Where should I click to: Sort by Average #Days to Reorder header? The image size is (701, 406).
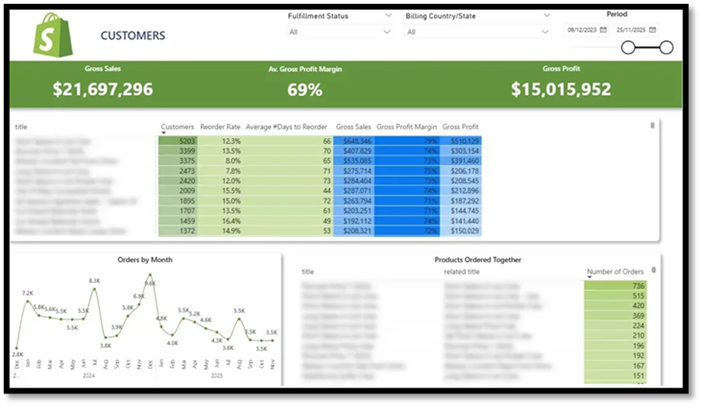click(x=288, y=127)
